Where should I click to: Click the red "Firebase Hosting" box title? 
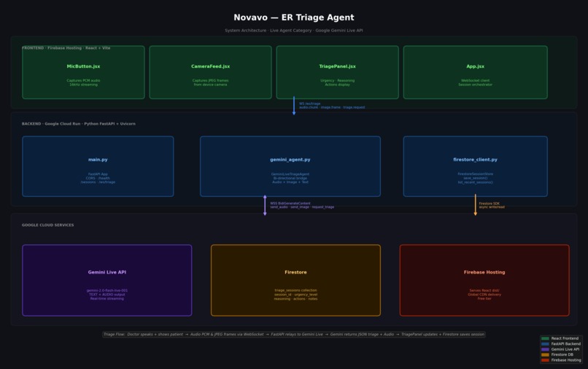click(x=484, y=273)
